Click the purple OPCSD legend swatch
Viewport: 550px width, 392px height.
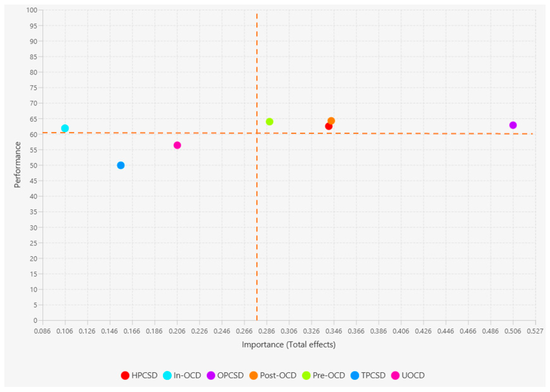pyautogui.click(x=211, y=375)
